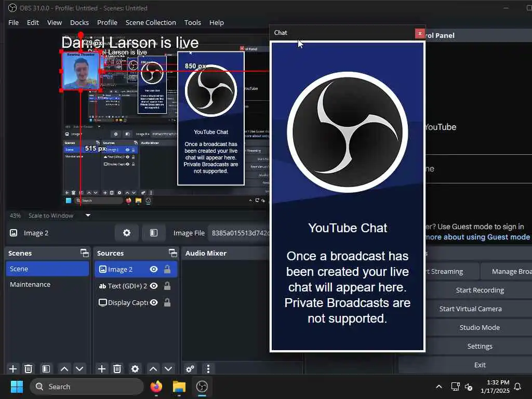Show hidden system tray icons
Screen dimensions: 532x399
pos(438,387)
